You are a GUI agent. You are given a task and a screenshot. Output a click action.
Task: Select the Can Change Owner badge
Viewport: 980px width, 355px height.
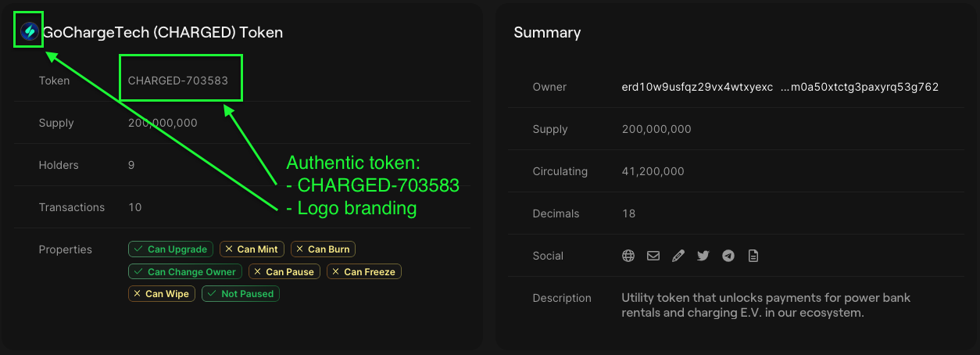pos(185,272)
